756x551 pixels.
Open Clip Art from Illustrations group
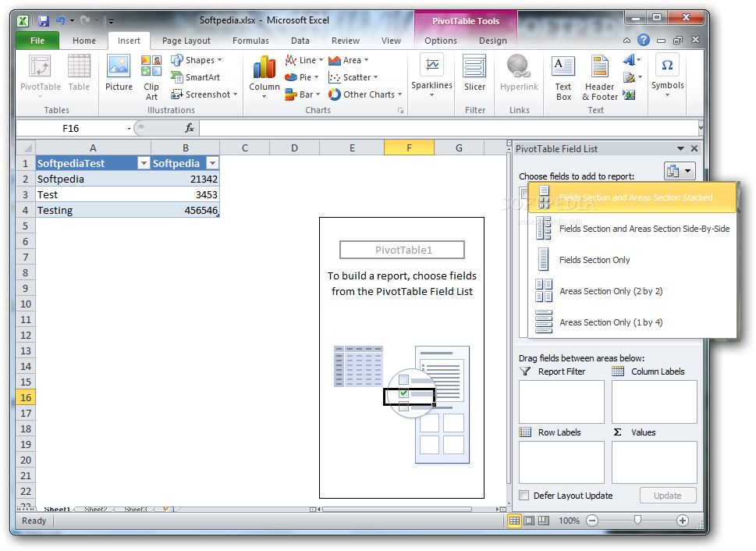[x=151, y=77]
